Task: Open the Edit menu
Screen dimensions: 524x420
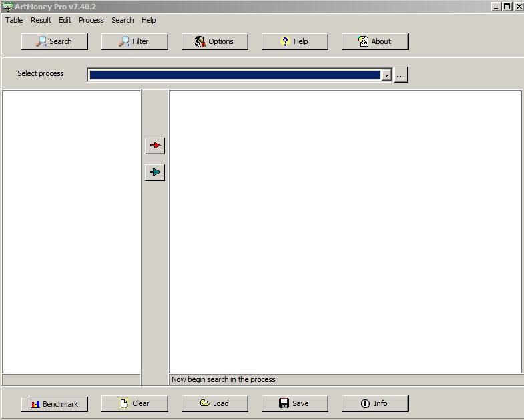Action: click(65, 20)
